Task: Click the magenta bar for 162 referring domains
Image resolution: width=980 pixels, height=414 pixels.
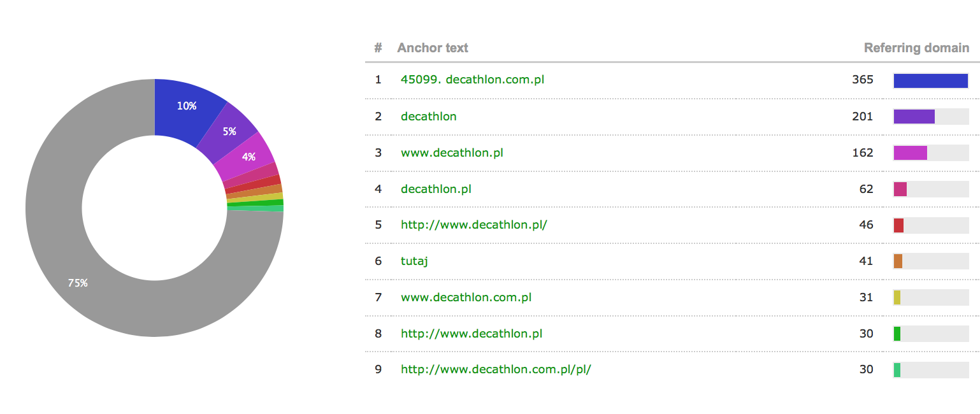Action: coord(911,153)
